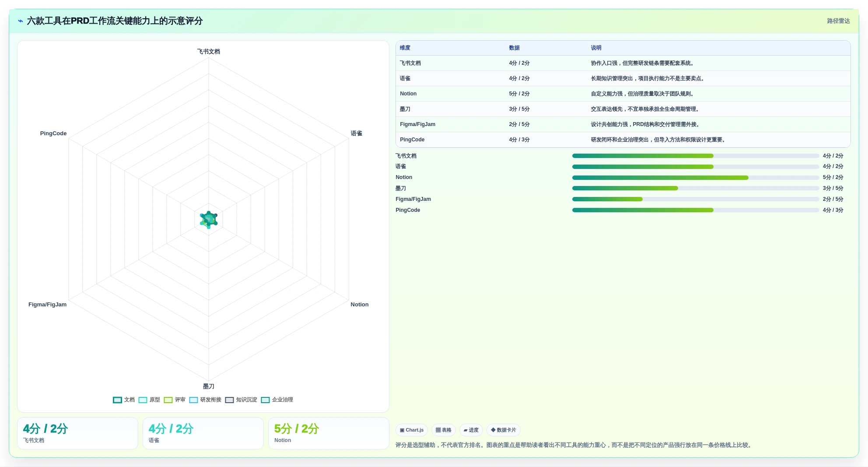This screenshot has height=467, width=868.
Task: Click the Notion progress bar
Action: (x=696, y=178)
